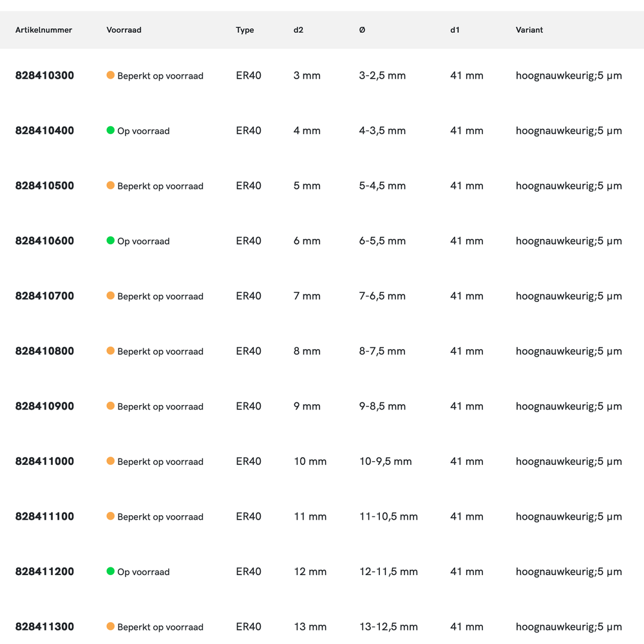
Task: Select the 11-10,5 mm diameter cell
Action: point(388,516)
